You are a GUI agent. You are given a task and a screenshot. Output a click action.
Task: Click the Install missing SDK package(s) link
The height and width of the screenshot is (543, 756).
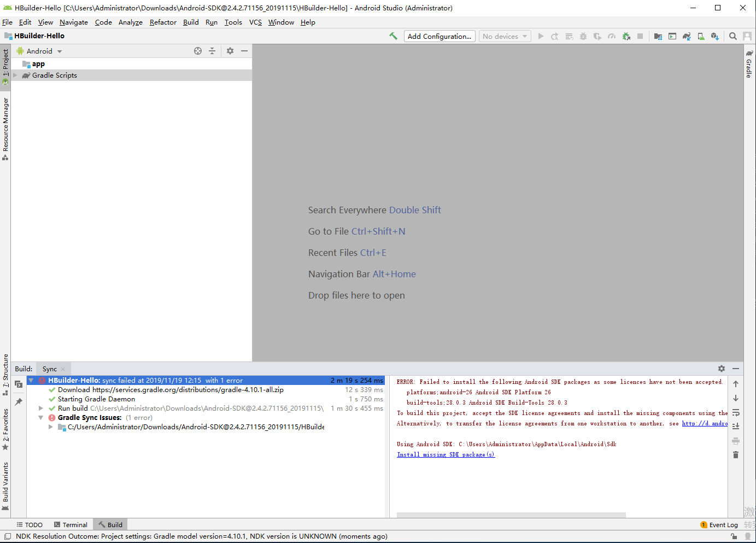446,455
